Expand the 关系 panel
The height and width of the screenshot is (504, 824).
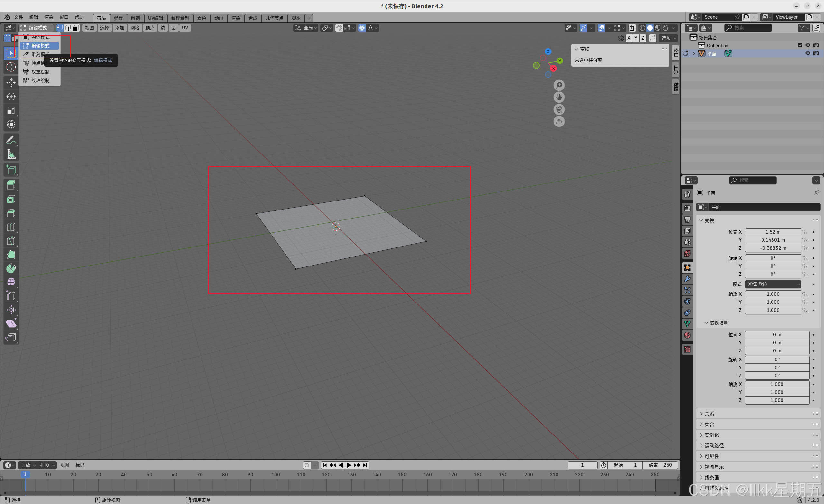709,414
